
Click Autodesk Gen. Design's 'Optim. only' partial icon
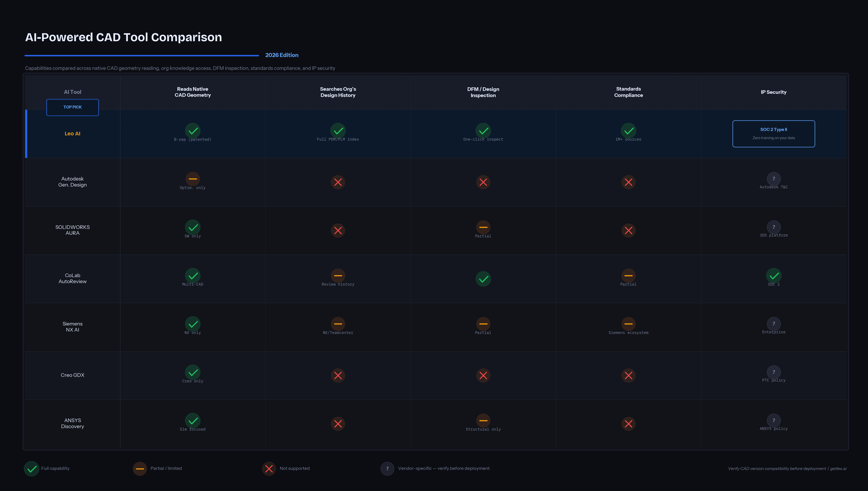[193, 179]
